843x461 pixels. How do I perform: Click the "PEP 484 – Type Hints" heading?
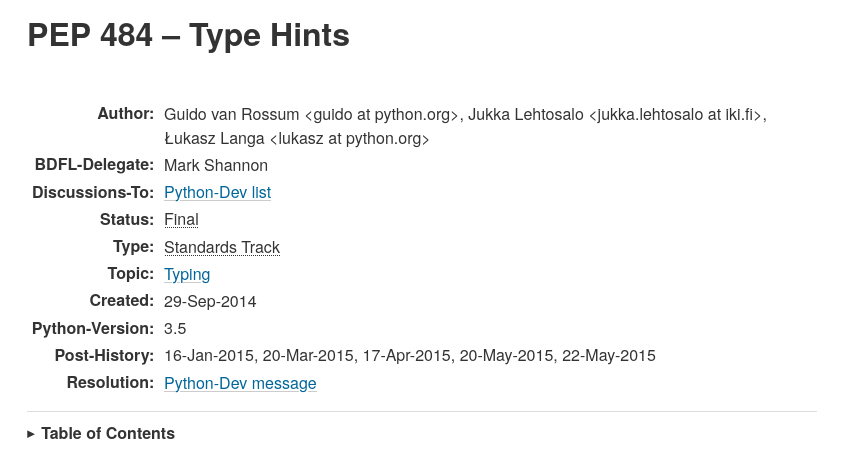[x=188, y=36]
